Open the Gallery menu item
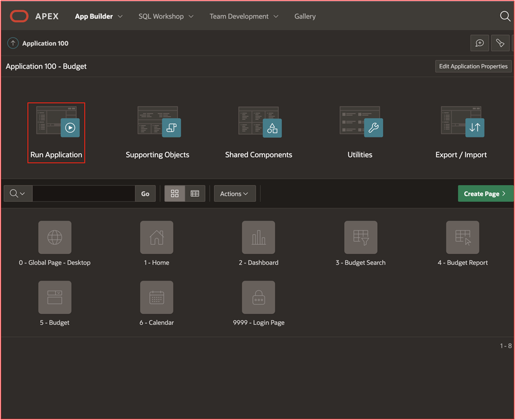The width and height of the screenshot is (515, 420). [305, 16]
